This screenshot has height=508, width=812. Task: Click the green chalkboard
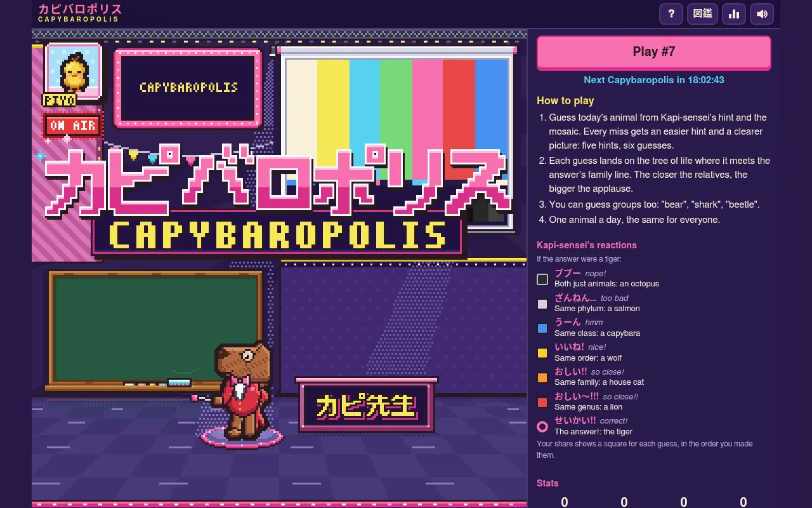pos(155,328)
